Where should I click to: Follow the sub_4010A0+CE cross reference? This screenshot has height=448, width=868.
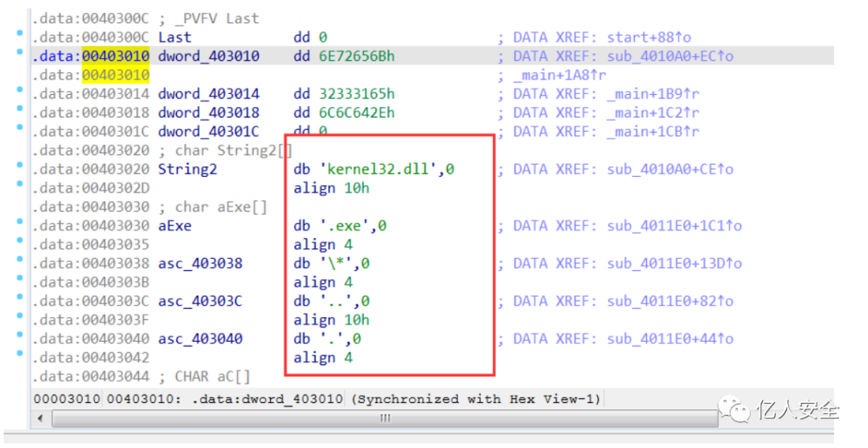click(x=669, y=169)
